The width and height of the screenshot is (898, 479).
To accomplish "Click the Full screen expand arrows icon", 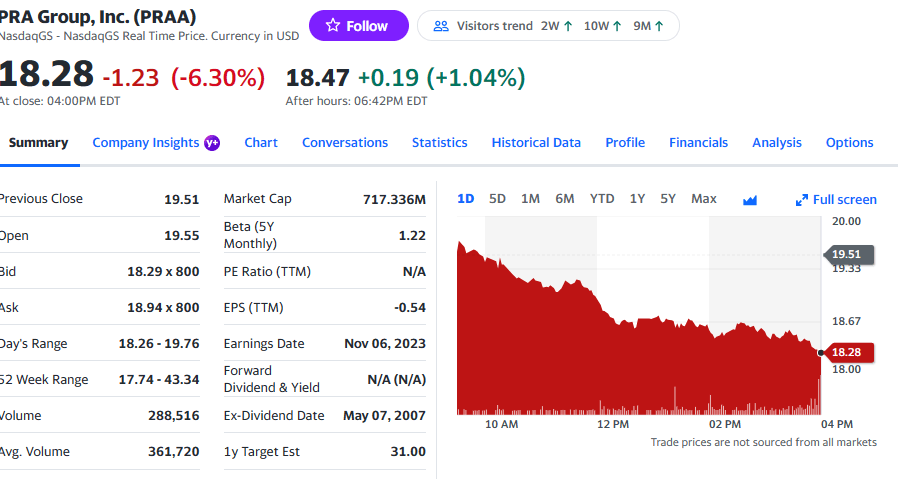I will click(801, 200).
